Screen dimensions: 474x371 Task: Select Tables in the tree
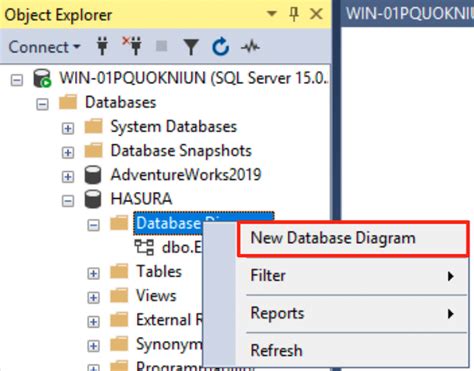tap(159, 271)
